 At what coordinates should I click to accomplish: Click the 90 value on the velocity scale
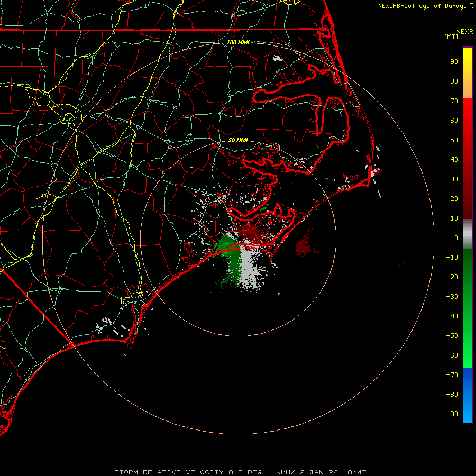click(454, 62)
